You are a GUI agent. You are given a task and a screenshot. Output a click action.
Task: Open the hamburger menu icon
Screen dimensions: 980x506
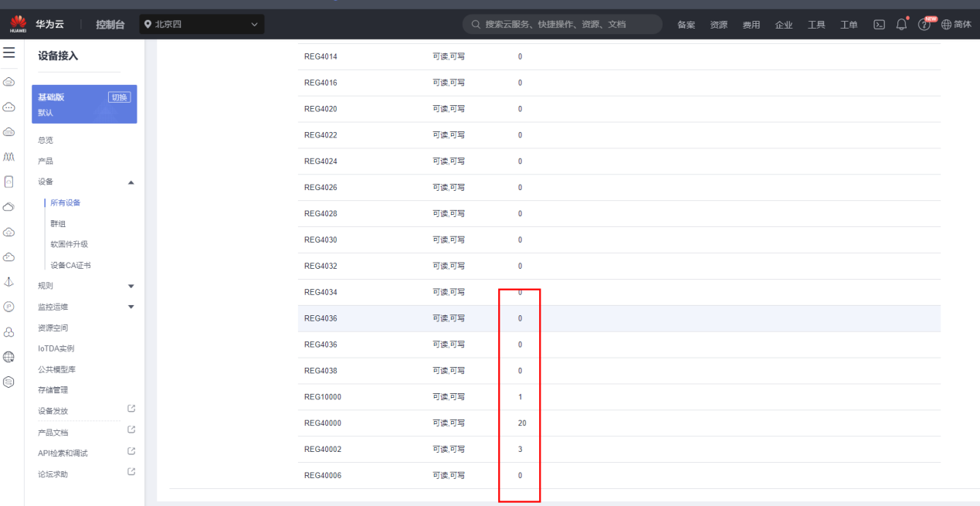click(x=9, y=53)
